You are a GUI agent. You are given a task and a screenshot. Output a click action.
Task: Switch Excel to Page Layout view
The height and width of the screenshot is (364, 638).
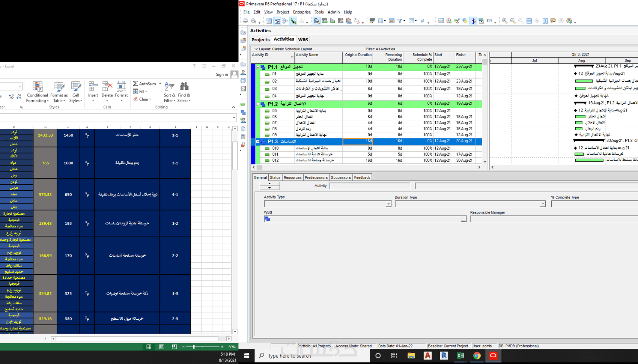161,347
